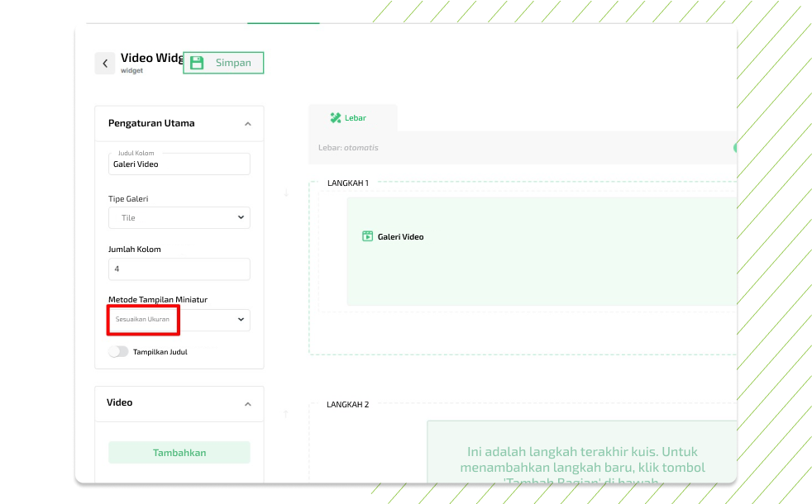Click the 'Lebar: otomatis' text
812x504 pixels.
pos(348,148)
